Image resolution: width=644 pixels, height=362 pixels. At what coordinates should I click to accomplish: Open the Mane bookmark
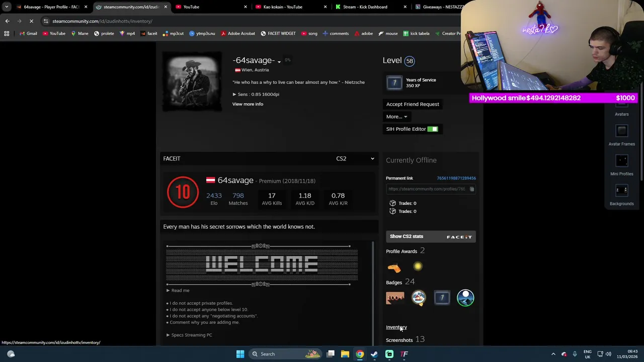click(79, 34)
